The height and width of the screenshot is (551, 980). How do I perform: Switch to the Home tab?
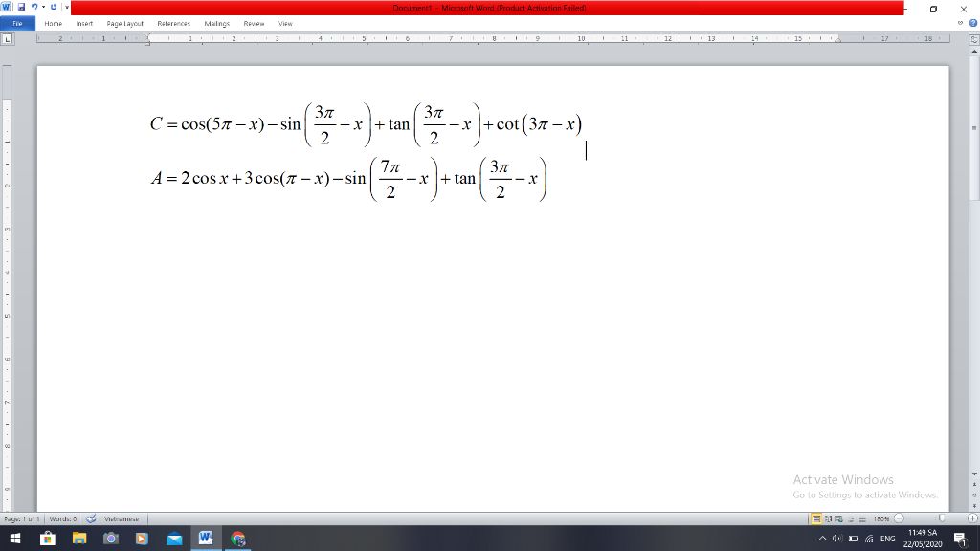tap(54, 23)
